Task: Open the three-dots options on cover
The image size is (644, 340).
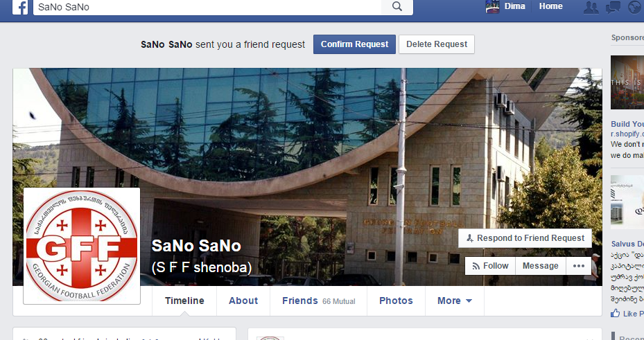Action: 579,266
